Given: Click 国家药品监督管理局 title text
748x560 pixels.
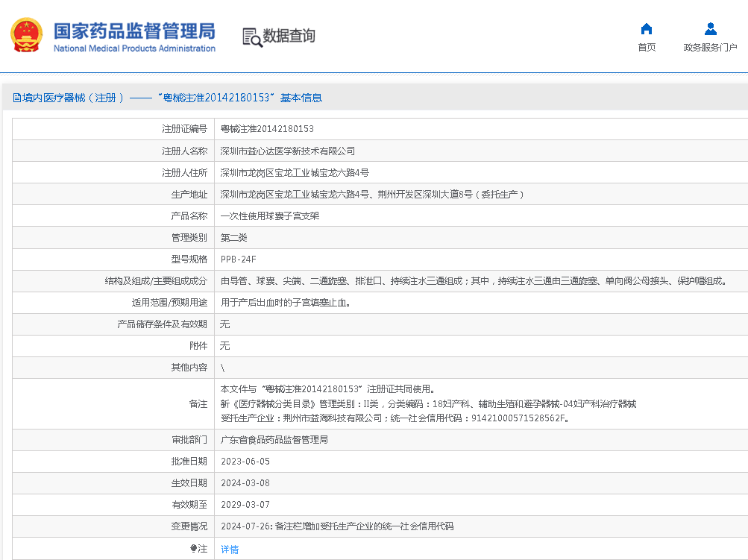Looking at the screenshot, I should click(x=134, y=31).
